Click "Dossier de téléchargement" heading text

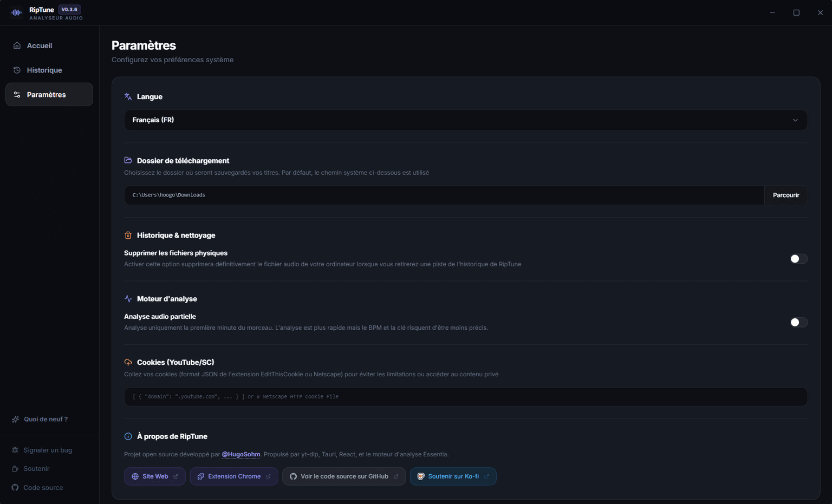[x=183, y=161]
